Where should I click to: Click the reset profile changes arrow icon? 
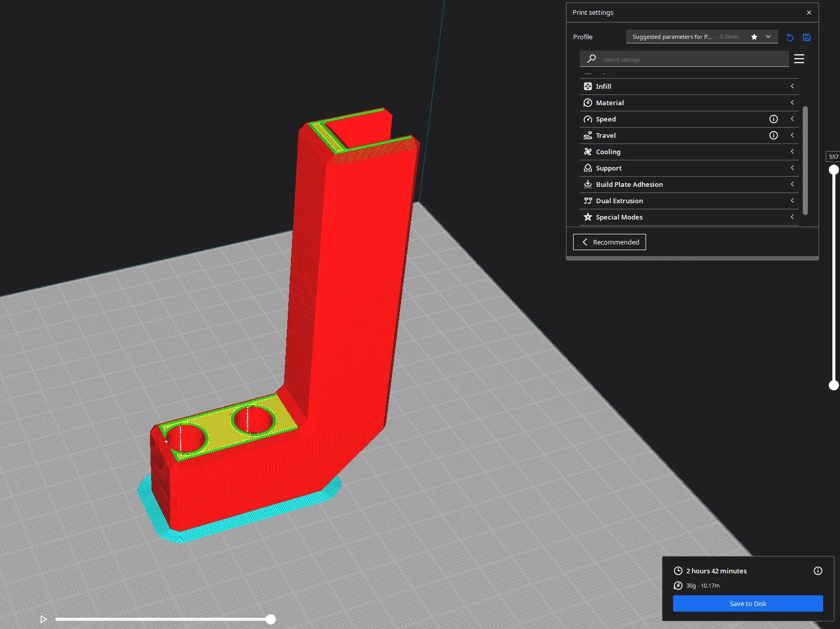tap(789, 37)
